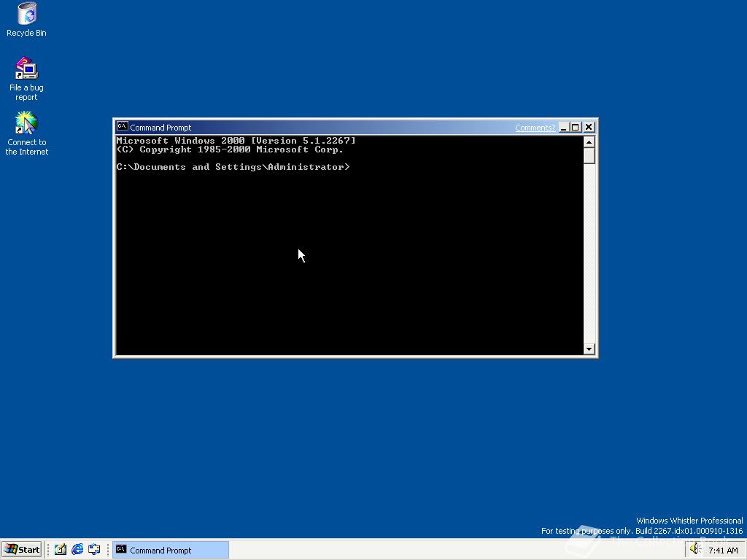Open the Command Prompt title bar system icon
Viewport: 747px width, 560px height.
point(122,127)
